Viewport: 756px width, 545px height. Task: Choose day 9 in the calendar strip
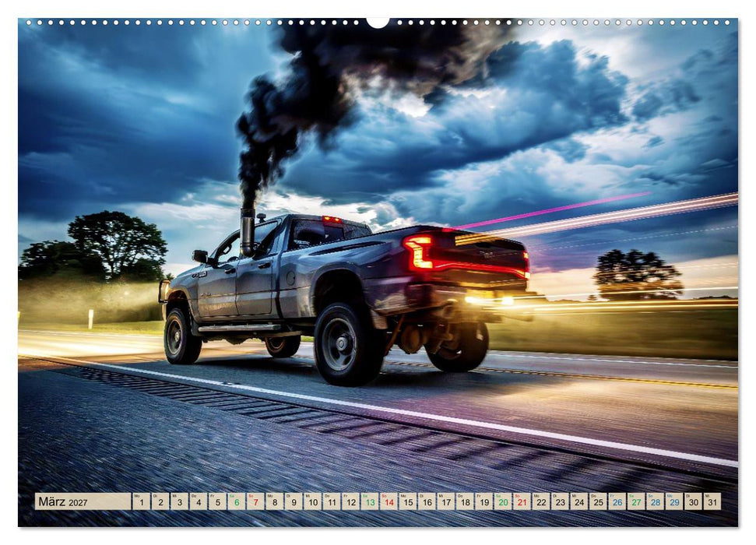click(x=294, y=501)
